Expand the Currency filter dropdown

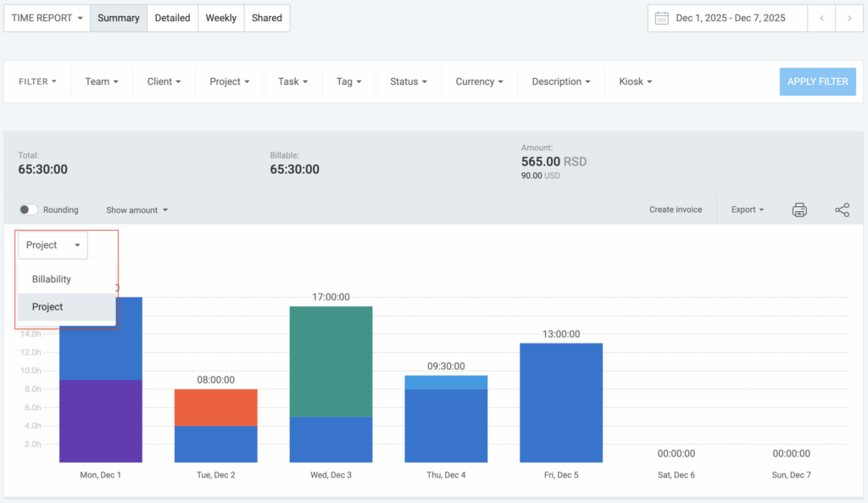(x=479, y=81)
